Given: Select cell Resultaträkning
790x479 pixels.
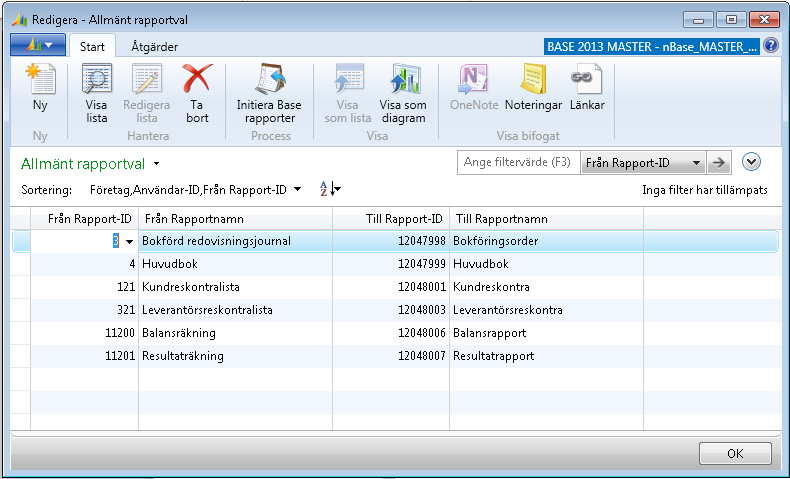Looking at the screenshot, I should pyautogui.click(x=235, y=356).
